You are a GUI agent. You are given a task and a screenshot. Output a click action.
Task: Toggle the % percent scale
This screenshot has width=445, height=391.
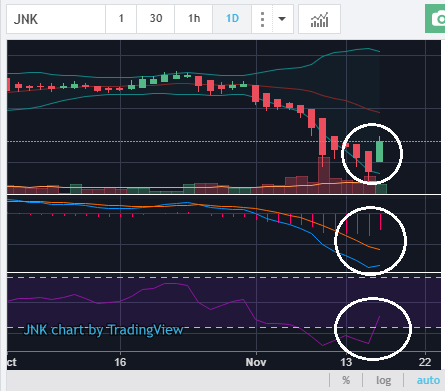coord(346,380)
